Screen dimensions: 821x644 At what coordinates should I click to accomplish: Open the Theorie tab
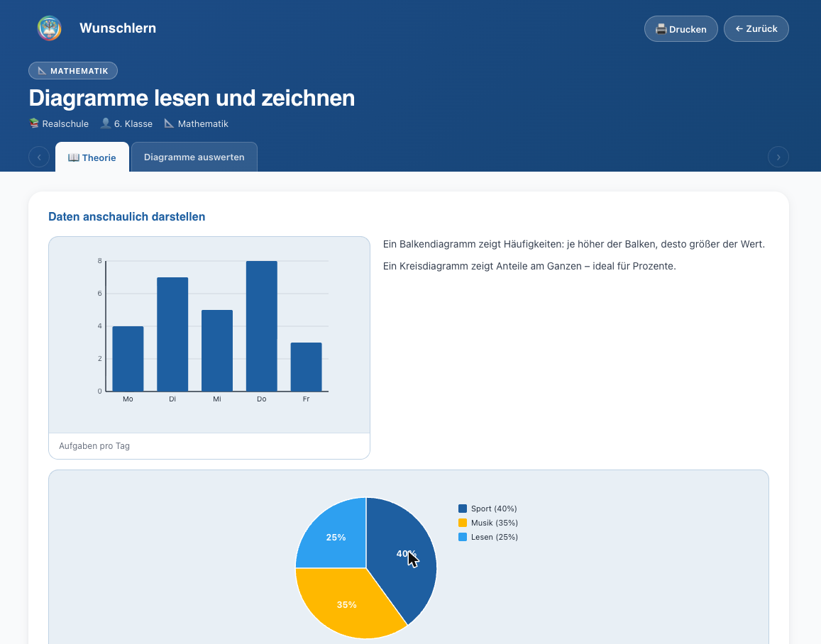(92, 157)
